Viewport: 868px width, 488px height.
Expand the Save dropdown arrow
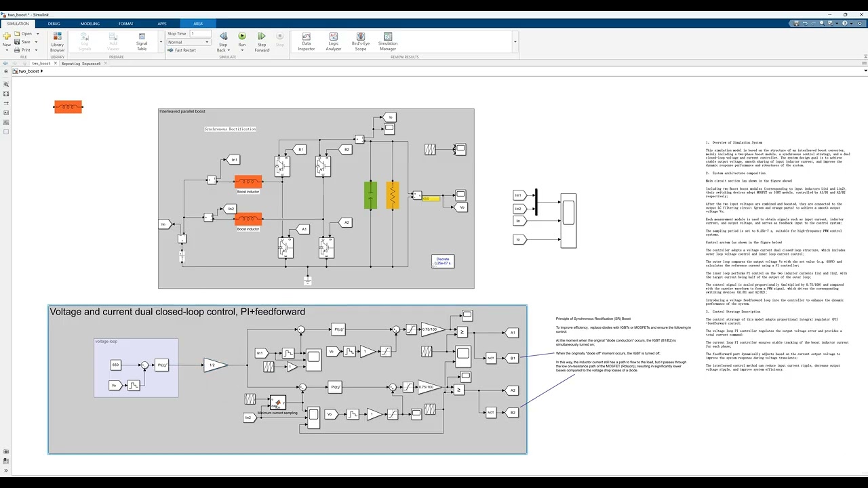click(x=37, y=41)
